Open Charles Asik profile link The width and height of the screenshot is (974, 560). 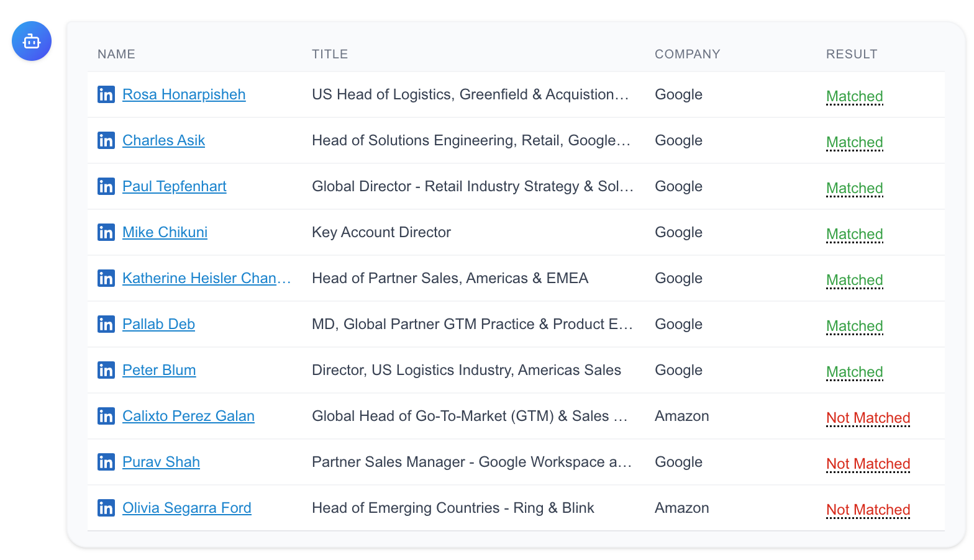(163, 140)
